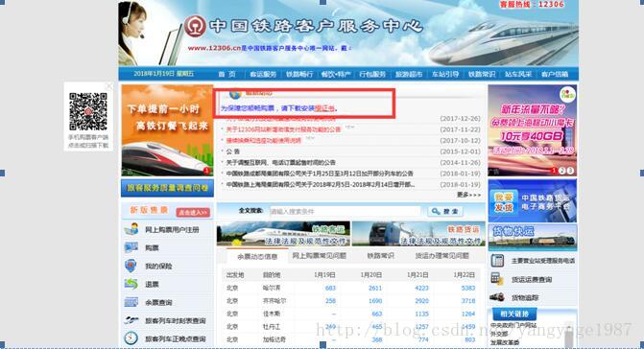Click the China Railway logo emblem
The image size is (644, 349).
pos(195,26)
